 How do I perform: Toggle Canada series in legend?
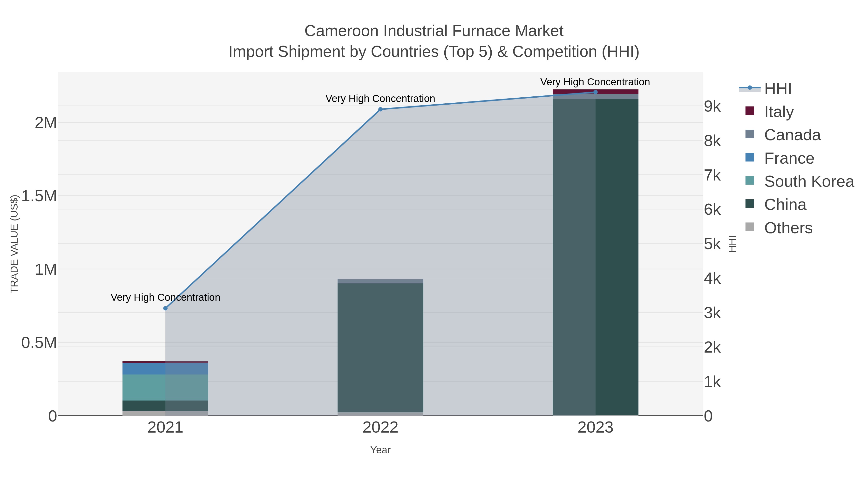pos(783,135)
